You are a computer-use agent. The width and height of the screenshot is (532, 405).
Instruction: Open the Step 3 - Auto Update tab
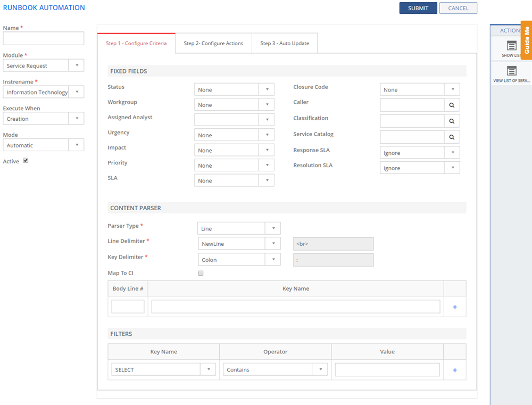point(285,44)
